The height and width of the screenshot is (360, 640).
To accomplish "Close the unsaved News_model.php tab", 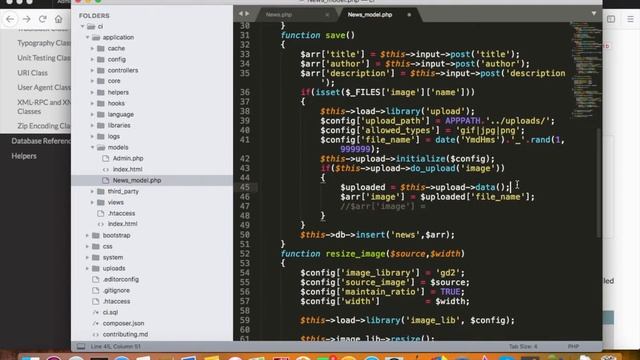I will pos(409,15).
